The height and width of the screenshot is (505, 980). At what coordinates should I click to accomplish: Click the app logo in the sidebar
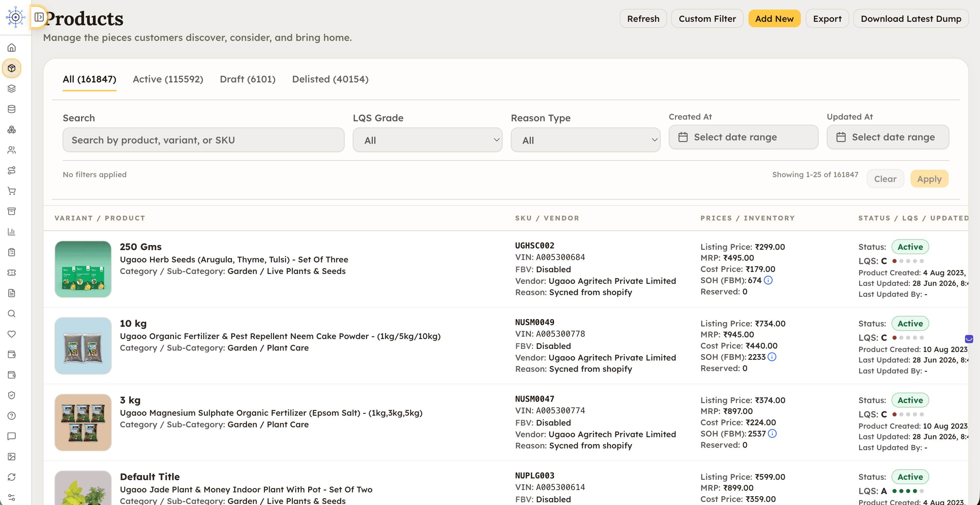[x=15, y=17]
